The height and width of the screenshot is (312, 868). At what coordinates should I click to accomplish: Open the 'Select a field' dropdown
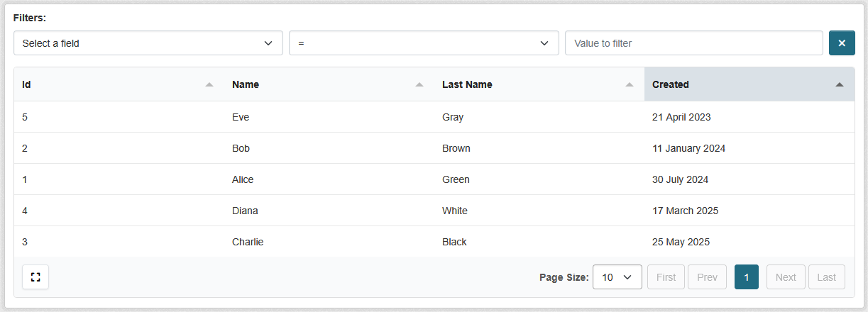point(148,43)
